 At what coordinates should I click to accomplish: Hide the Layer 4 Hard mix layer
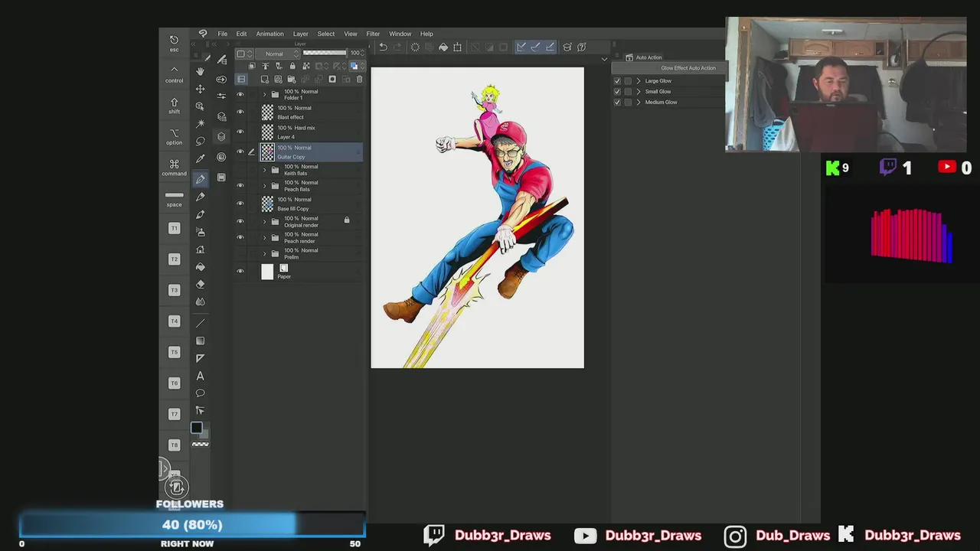pos(240,132)
